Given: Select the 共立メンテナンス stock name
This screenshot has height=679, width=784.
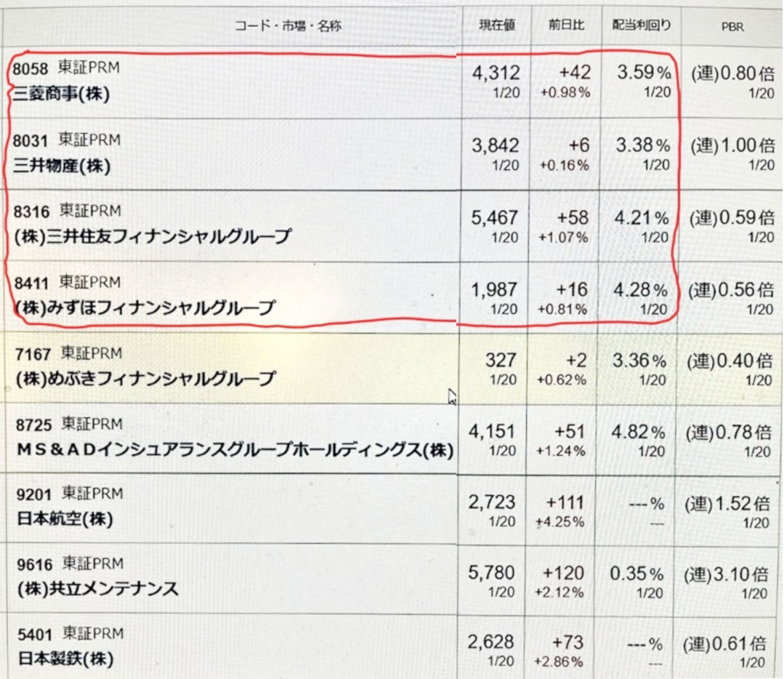Looking at the screenshot, I should 97,590.
